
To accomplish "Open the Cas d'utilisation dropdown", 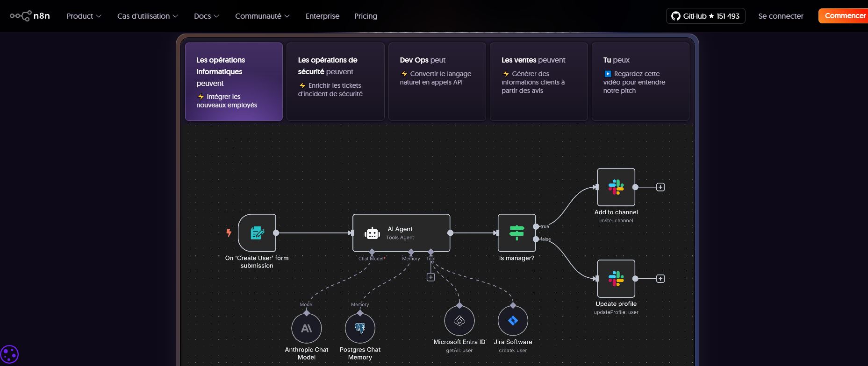I will point(147,16).
